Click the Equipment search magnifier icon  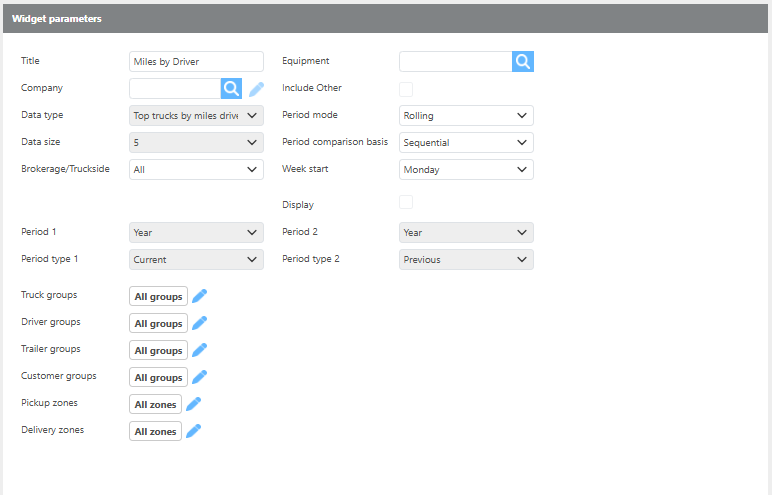pyautogui.click(x=523, y=62)
